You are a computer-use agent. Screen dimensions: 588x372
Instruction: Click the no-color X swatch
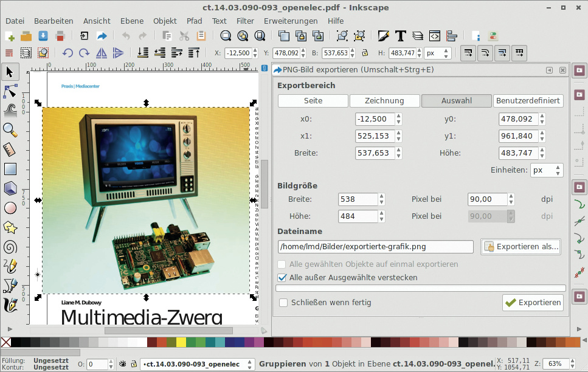tap(5, 342)
